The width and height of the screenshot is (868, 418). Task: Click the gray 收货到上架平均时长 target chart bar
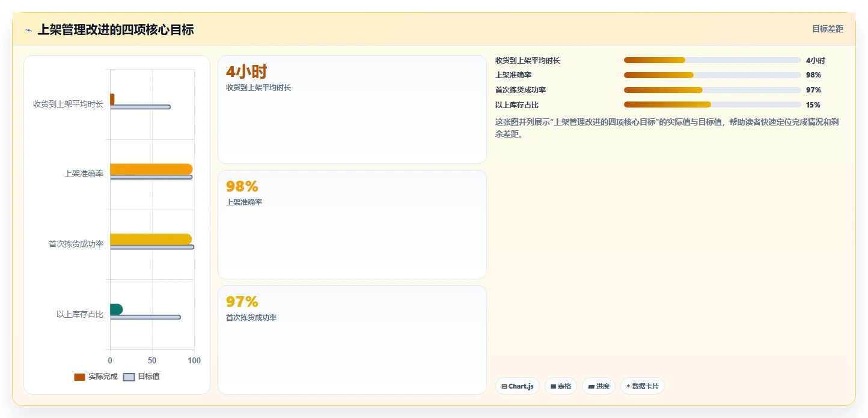[140, 107]
